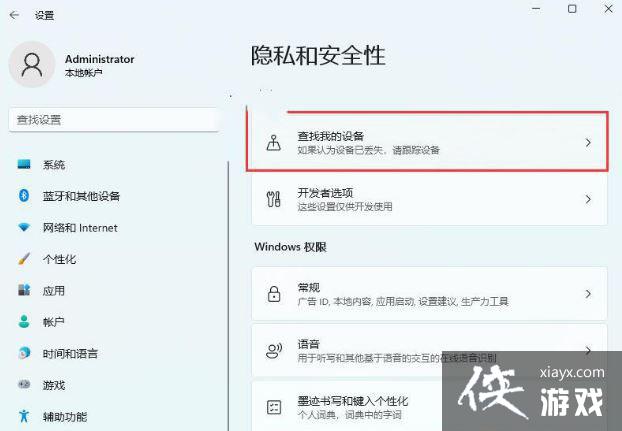Expand 查找我的设备 using its chevron
Viewport: 622px width, 431px height.
click(587, 143)
